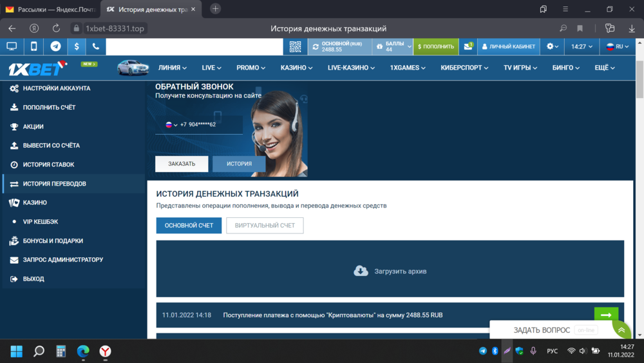Switch to ВИРТУАЛЬНЫЙ СЧЕТ tab
Screen dimensions: 644x363
(x=265, y=225)
